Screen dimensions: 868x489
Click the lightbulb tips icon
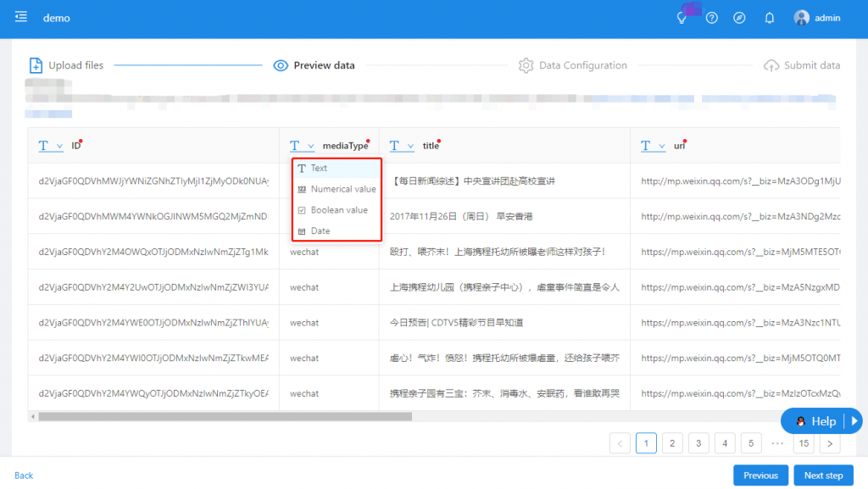[x=682, y=18]
